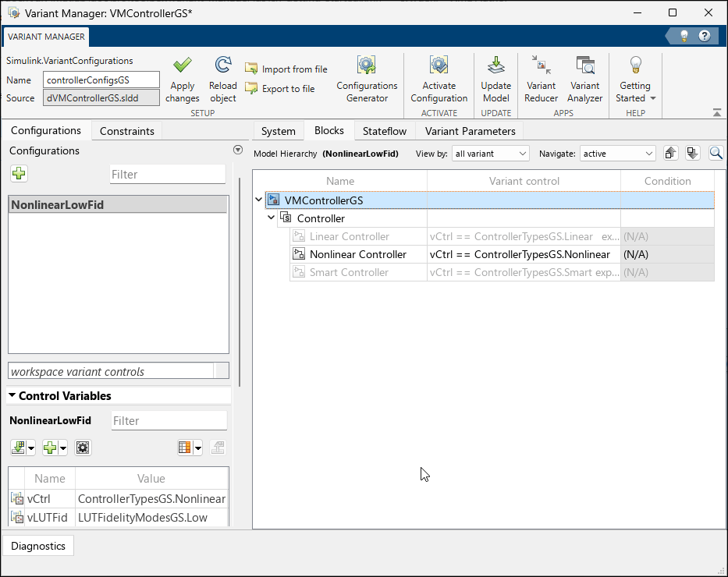Click the add control variable plus icon
Image resolution: width=728 pixels, height=577 pixels.
[x=50, y=448]
